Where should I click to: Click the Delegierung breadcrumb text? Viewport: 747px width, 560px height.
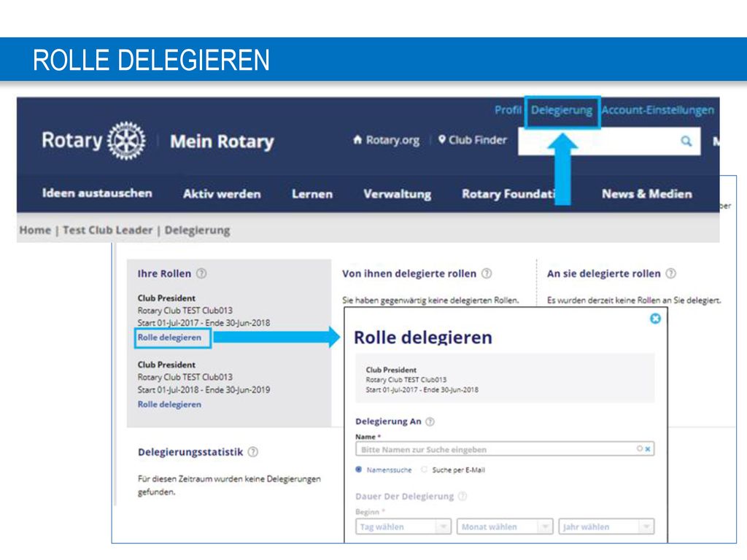click(x=197, y=230)
